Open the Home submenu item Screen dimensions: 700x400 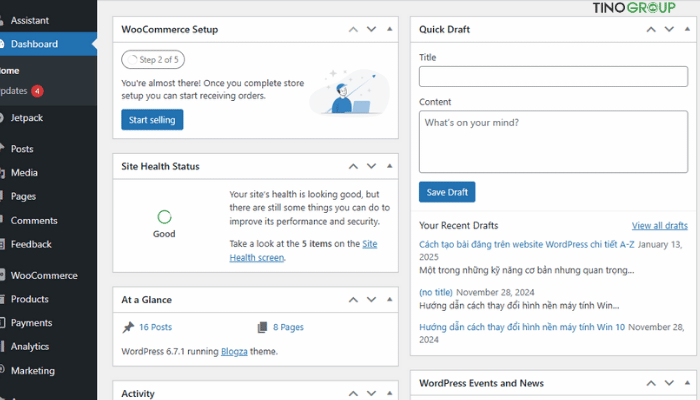point(10,71)
